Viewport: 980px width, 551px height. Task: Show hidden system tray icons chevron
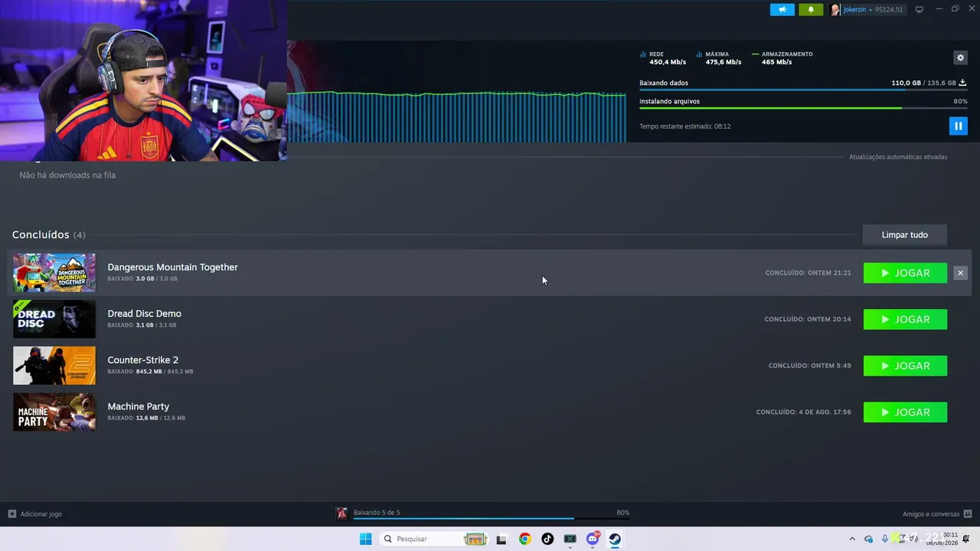(852, 539)
